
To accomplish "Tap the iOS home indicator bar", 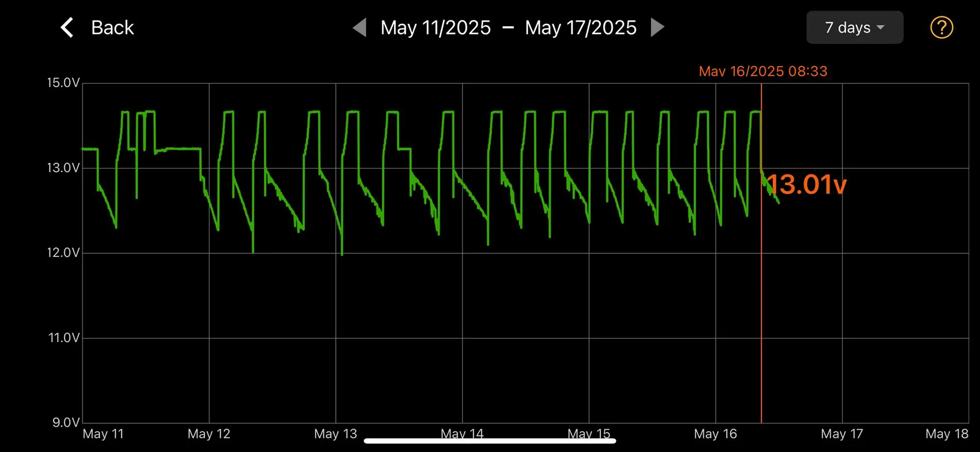I will tap(490, 441).
